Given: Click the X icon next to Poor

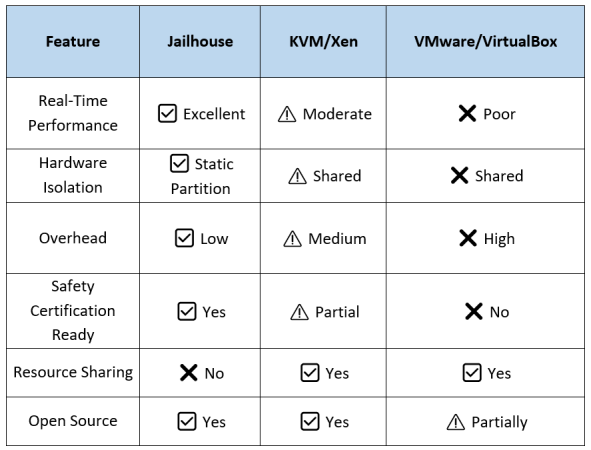Looking at the screenshot, I should (x=467, y=113).
